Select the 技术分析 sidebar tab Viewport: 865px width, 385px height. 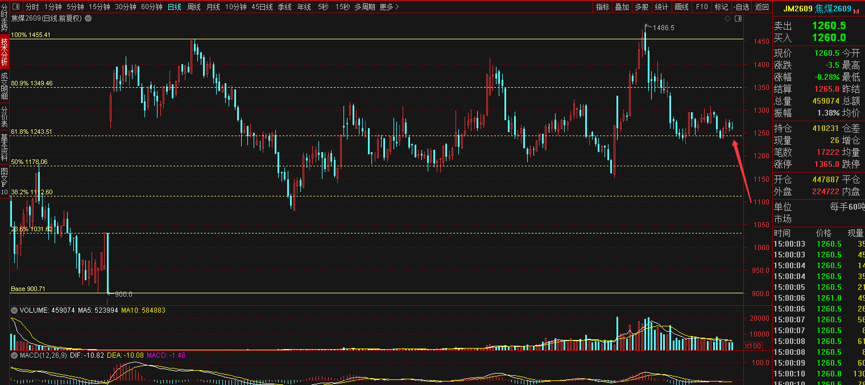click(4, 51)
